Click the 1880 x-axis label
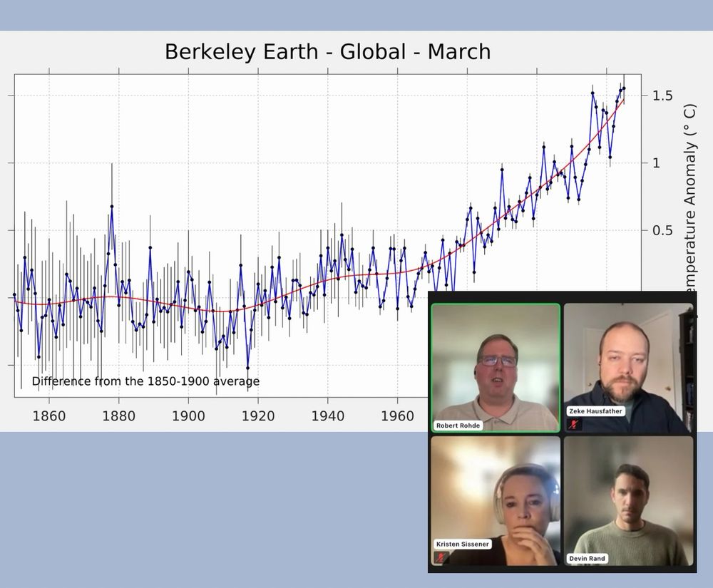Screen dimensions: 713x588 coord(118,416)
